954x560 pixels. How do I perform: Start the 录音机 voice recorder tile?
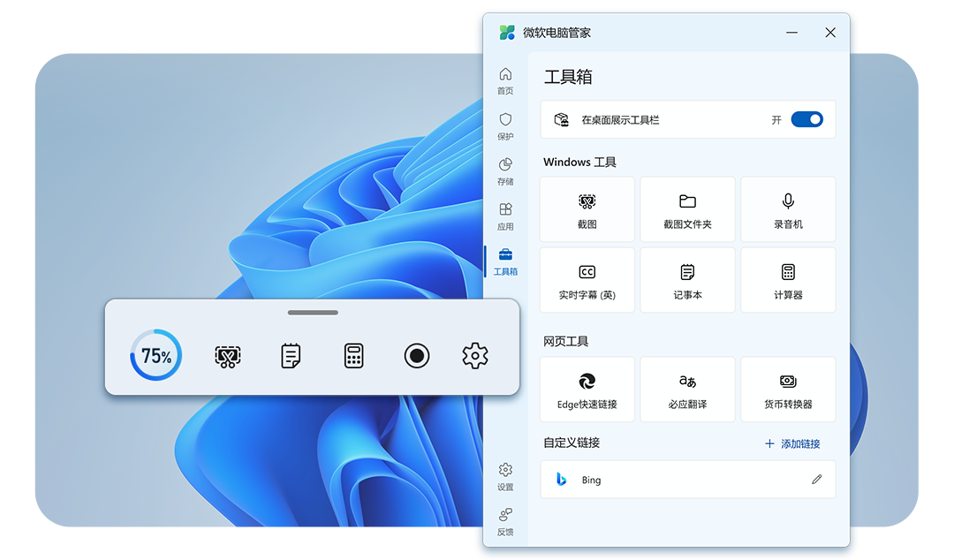[788, 209]
